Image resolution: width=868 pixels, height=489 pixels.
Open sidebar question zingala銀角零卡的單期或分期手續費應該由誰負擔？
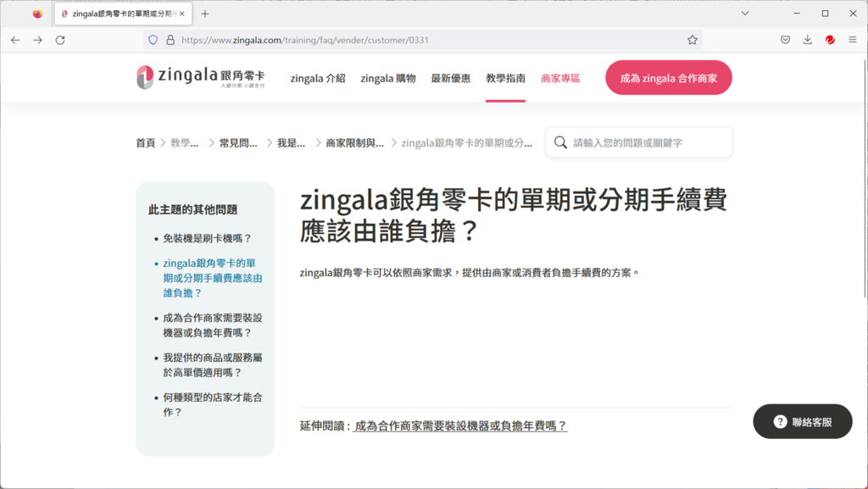pyautogui.click(x=213, y=278)
